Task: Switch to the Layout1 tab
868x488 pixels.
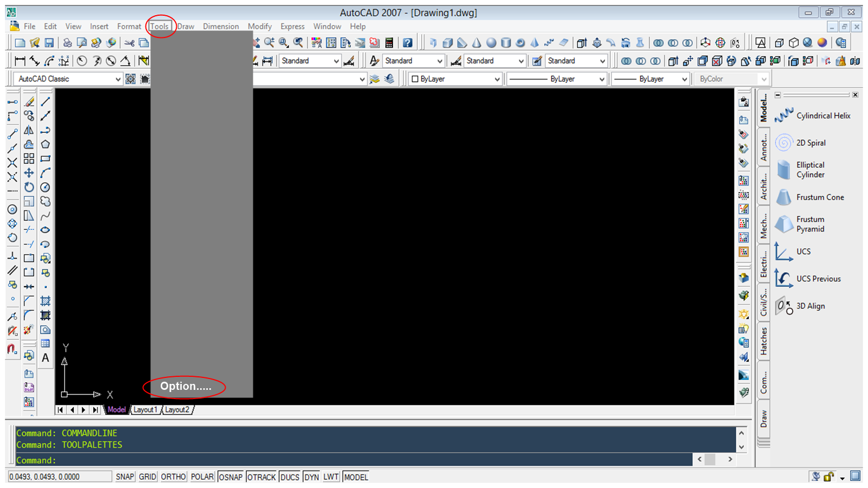Action: point(145,410)
